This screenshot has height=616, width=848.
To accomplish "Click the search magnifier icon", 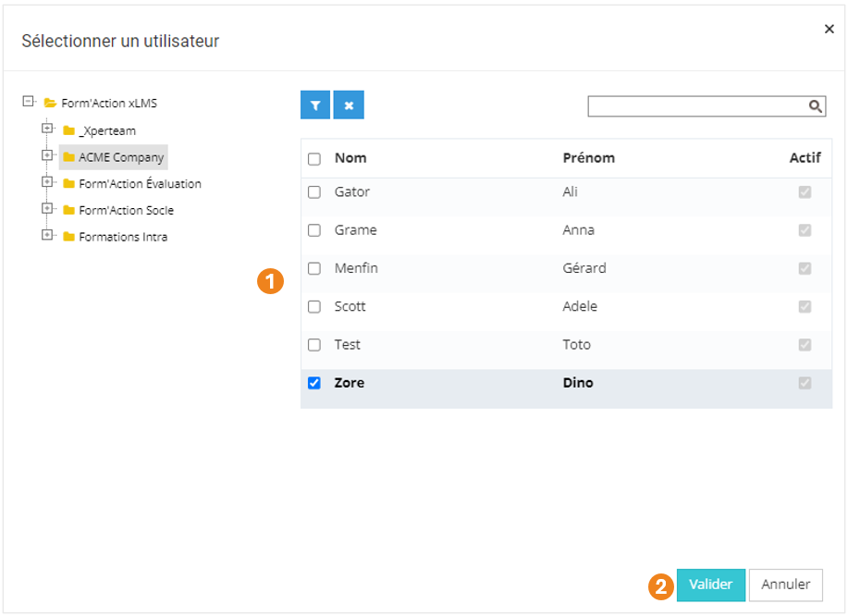I will [816, 106].
